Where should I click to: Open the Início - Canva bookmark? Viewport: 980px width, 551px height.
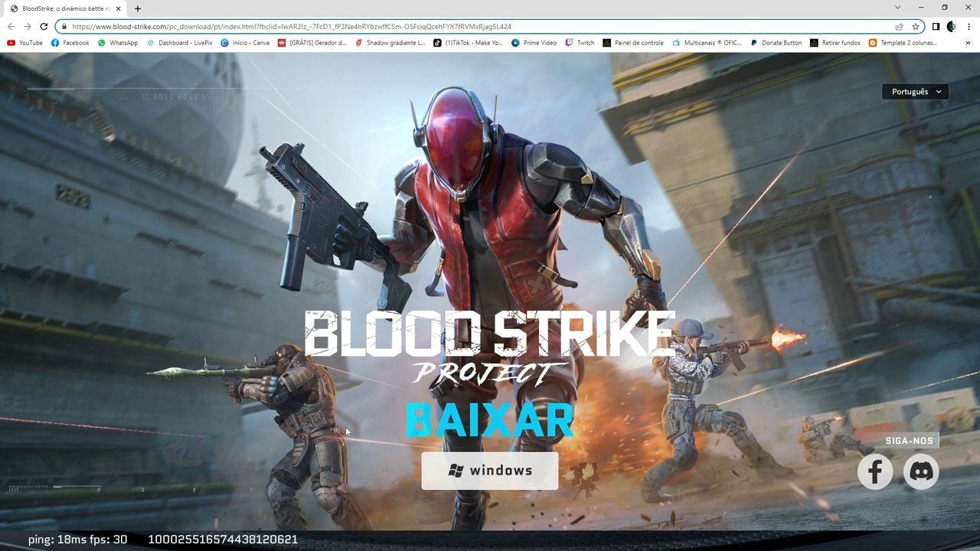tap(245, 43)
